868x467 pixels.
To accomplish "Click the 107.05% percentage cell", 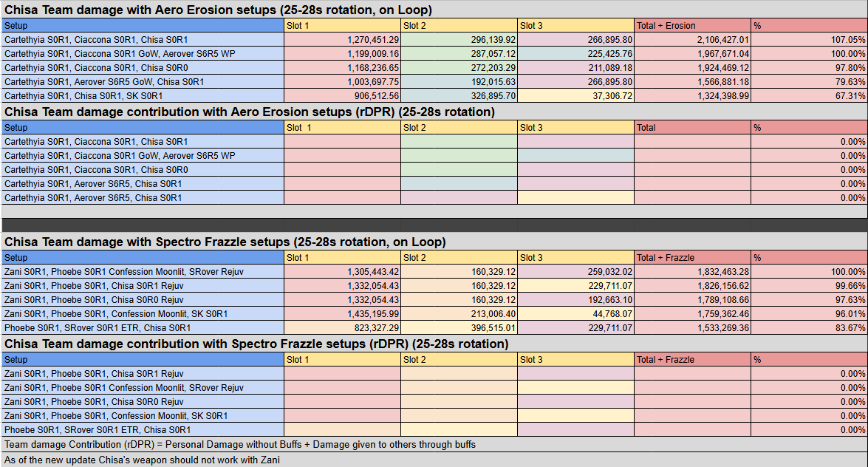I will click(x=809, y=40).
